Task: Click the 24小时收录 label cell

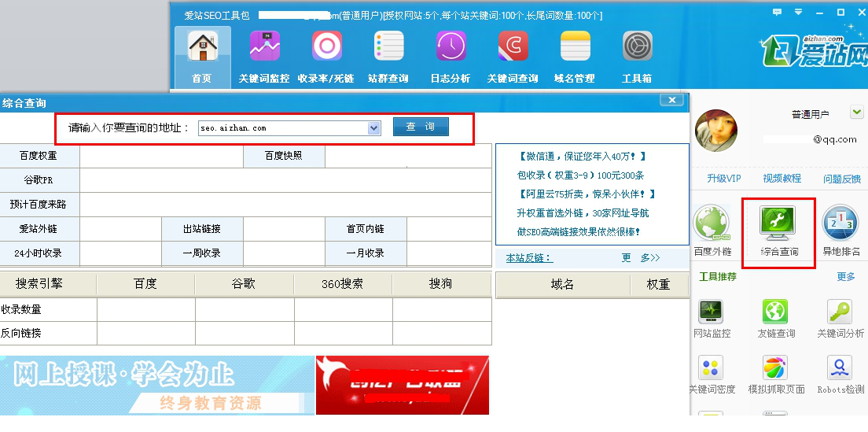Action: [39, 253]
